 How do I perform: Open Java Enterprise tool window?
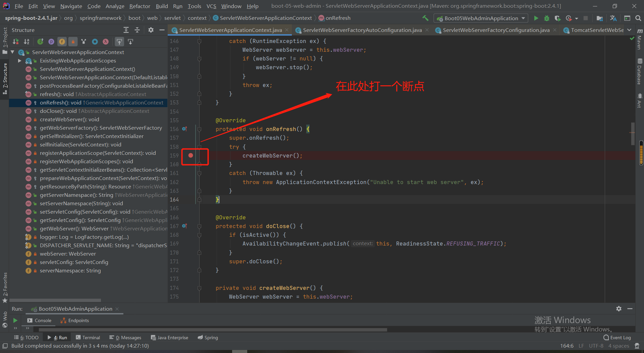(x=169, y=338)
